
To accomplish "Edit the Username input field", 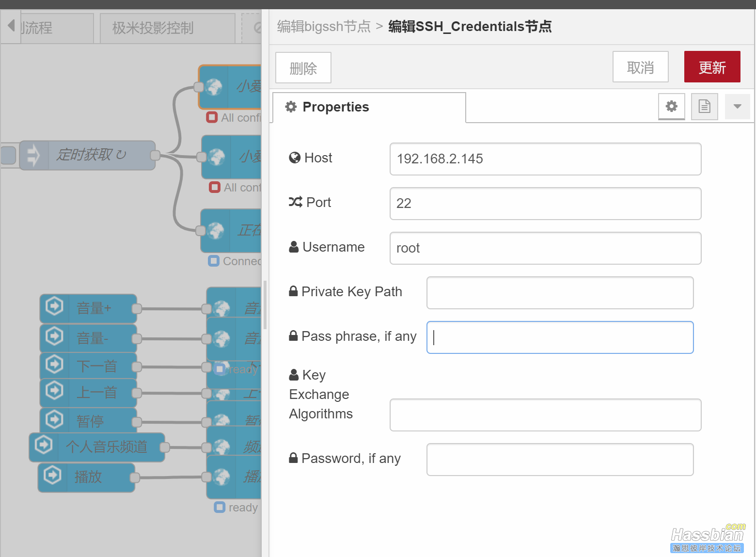I will pyautogui.click(x=545, y=248).
